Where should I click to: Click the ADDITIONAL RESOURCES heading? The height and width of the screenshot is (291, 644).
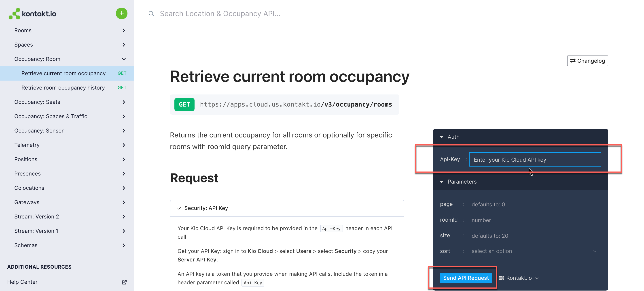(x=39, y=267)
